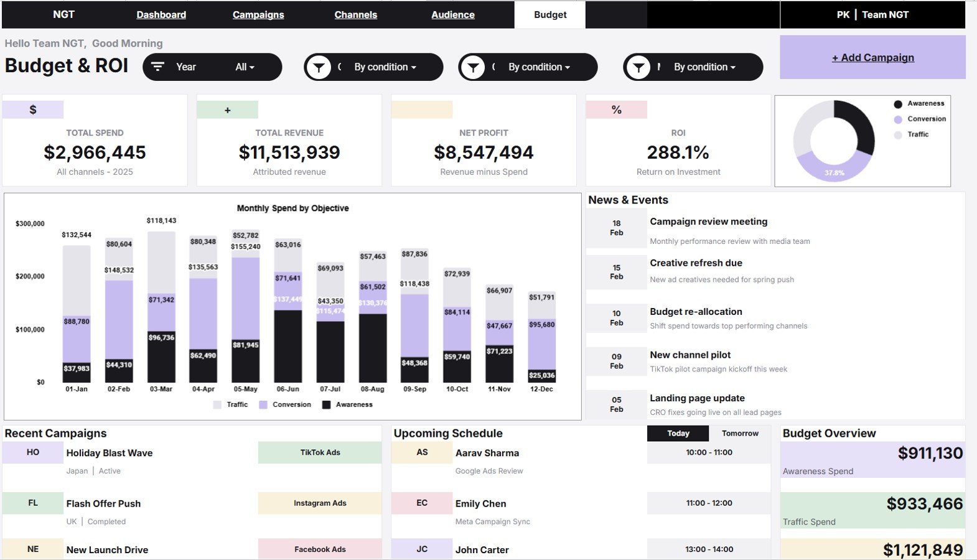Open the Campaigns tab
The height and width of the screenshot is (560, 977).
tap(258, 14)
